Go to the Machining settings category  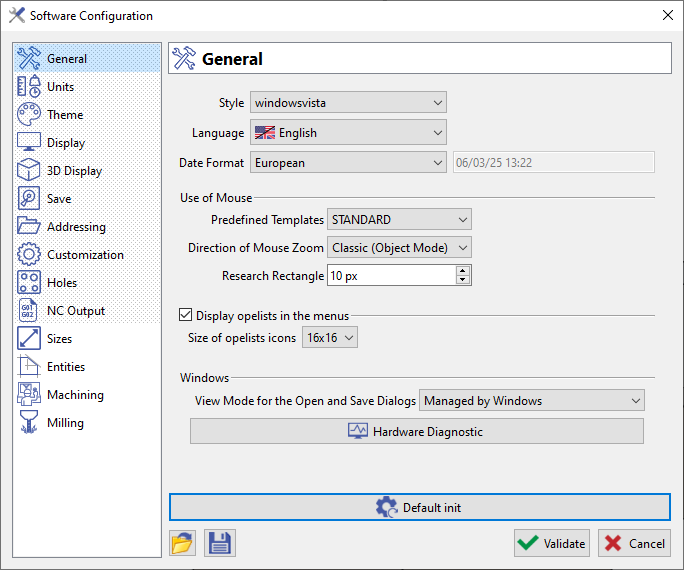pyautogui.click(x=75, y=395)
